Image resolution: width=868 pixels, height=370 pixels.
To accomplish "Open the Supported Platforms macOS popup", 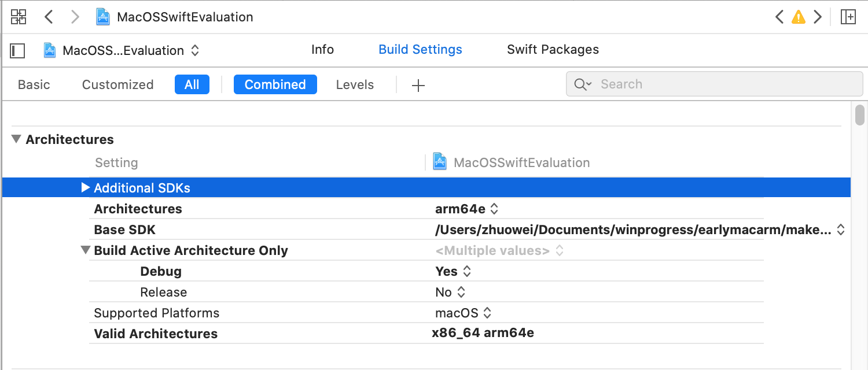I will 464,313.
